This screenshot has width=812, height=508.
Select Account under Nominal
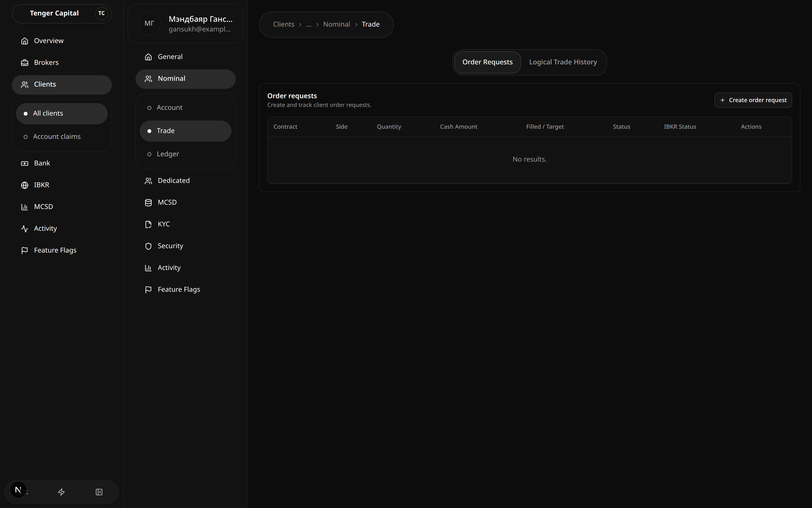click(186, 107)
